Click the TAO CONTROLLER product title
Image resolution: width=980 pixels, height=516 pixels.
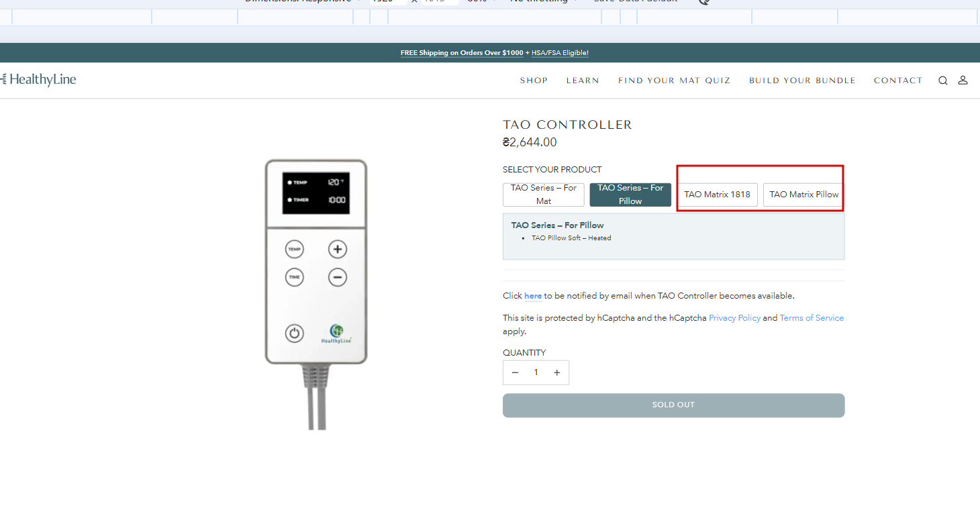(x=567, y=125)
